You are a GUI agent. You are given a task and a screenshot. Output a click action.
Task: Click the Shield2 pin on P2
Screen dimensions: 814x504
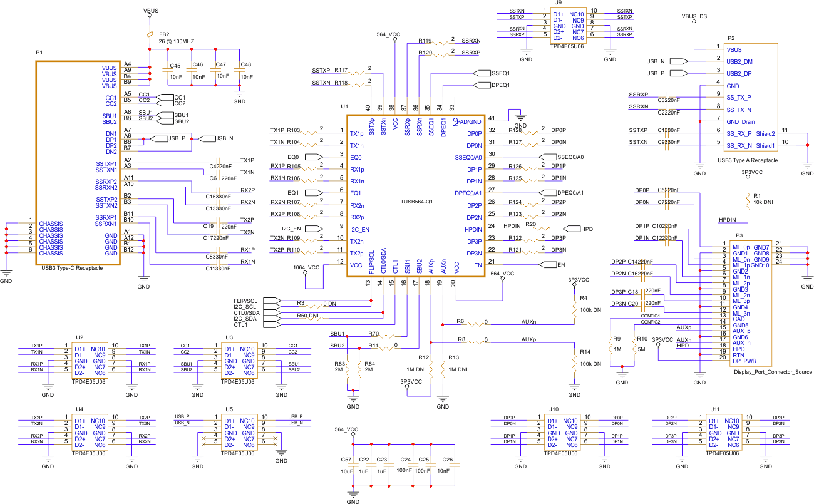pyautogui.click(x=765, y=133)
